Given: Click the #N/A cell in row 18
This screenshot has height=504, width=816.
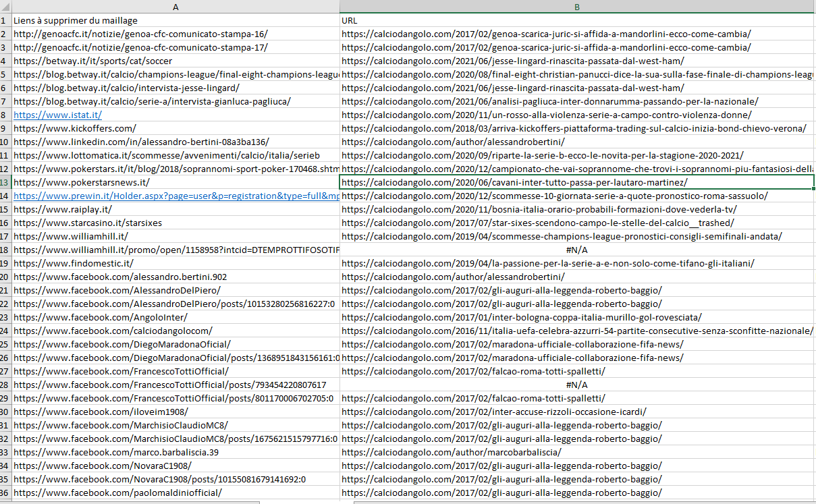Looking at the screenshot, I should (577, 250).
